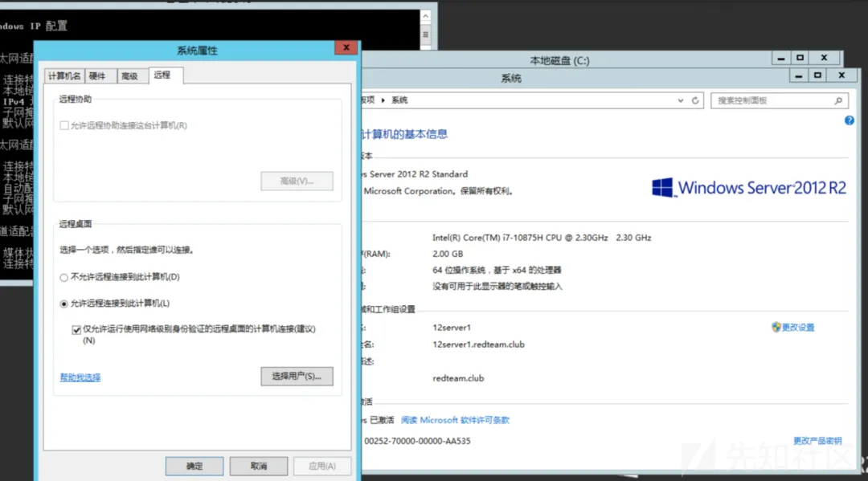This screenshot has width=868, height=481.
Task: Click the Windows Server 2012 R2 logo
Action: coord(748,188)
